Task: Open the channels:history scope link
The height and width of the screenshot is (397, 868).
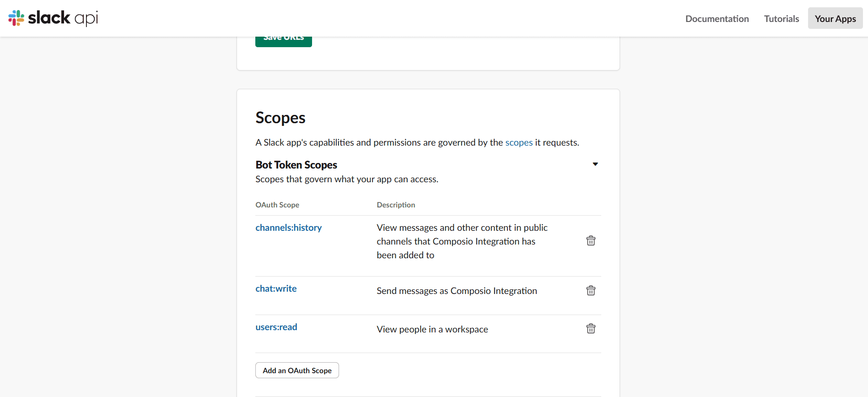Action: point(289,228)
